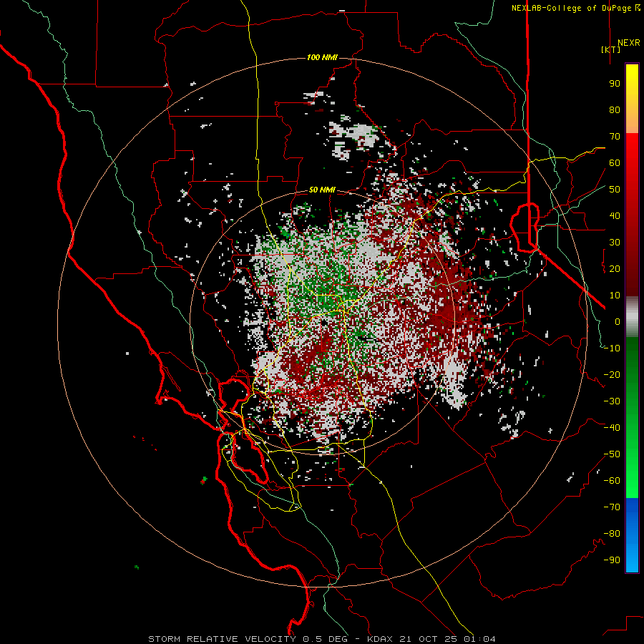Click the 40 value on the velocity scale
This screenshot has height=644, width=644.
[x=615, y=215]
